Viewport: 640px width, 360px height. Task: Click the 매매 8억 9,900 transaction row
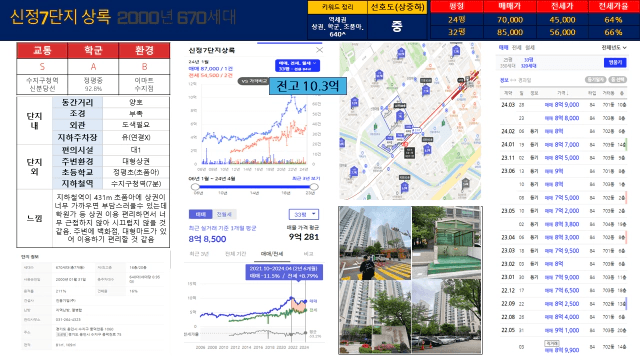(x=563, y=347)
